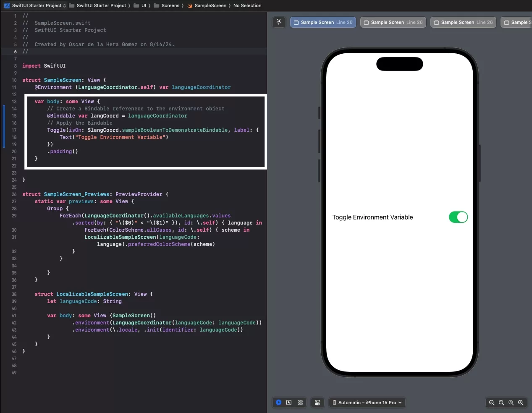This screenshot has width=532, height=413.
Task: Select the first Sample Screen Line 26 preview tab
Action: tap(323, 22)
